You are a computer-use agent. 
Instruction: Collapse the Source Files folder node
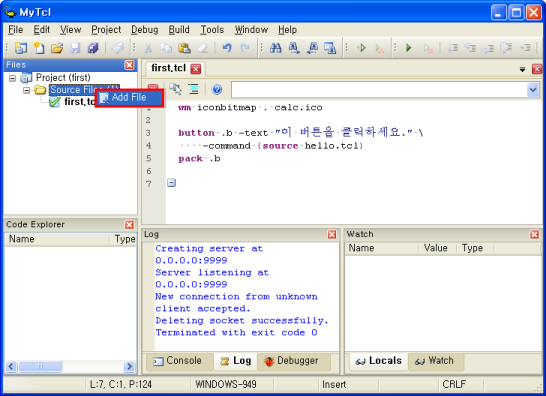pos(26,90)
